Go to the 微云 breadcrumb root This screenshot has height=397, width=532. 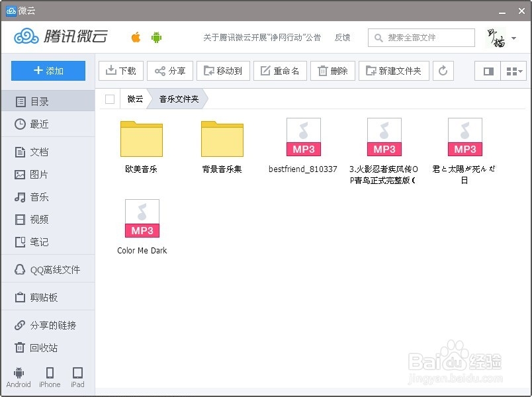click(134, 98)
